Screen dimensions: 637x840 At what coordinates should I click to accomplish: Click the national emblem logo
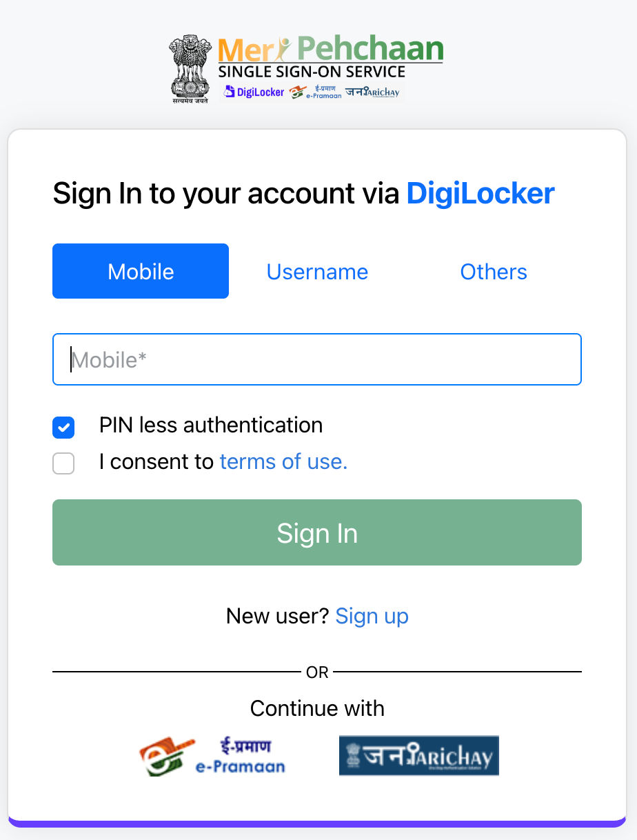coord(190,66)
